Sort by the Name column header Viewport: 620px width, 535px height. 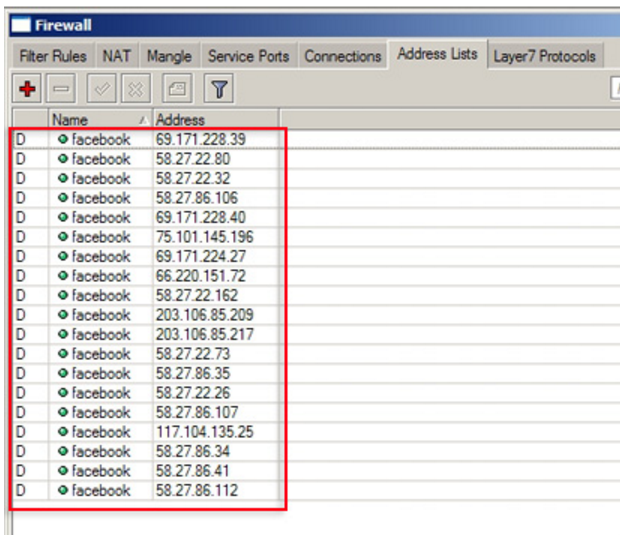(100, 120)
